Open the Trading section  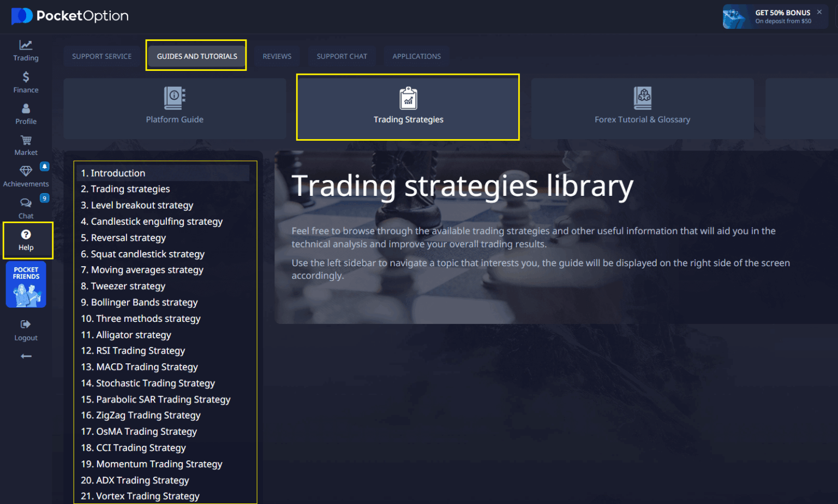[x=25, y=50]
